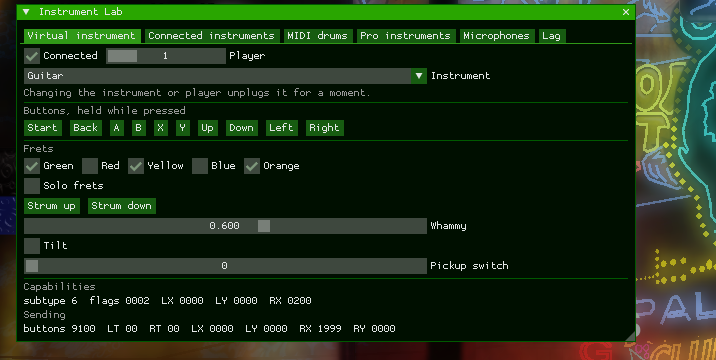
Task: Close the Instrument Lab window
Action: (626, 12)
